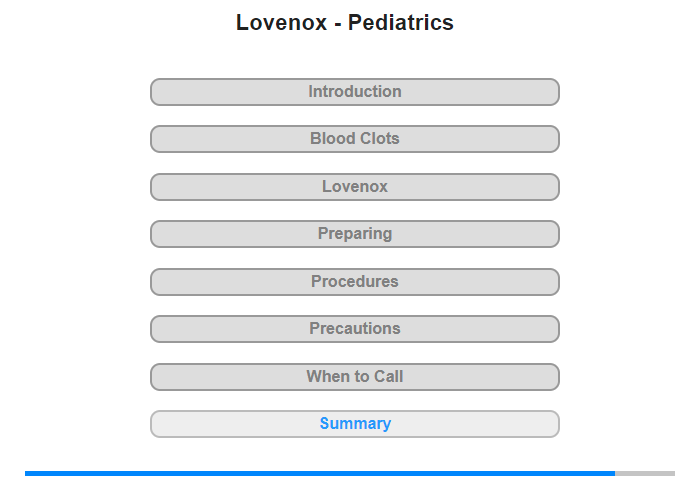Open the Introduction section

click(x=354, y=92)
